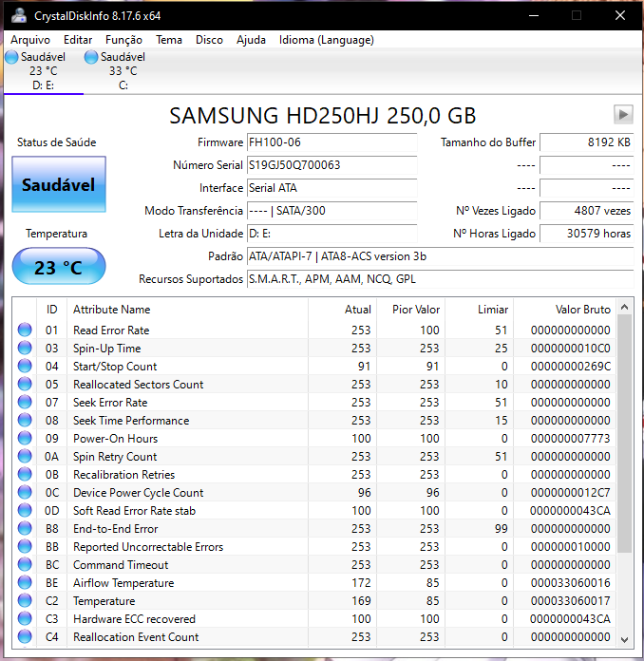Image resolution: width=644 pixels, height=661 pixels.
Task: Select the C: disk health indicator icon
Action: pos(91,57)
